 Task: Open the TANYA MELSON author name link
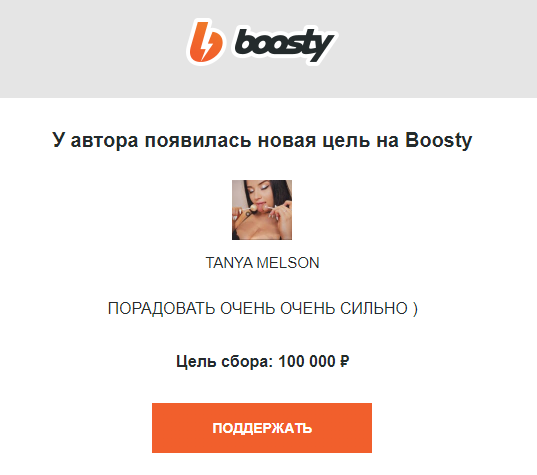click(262, 263)
